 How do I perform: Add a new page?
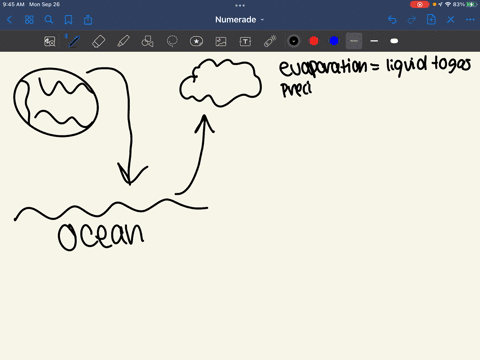(431, 20)
